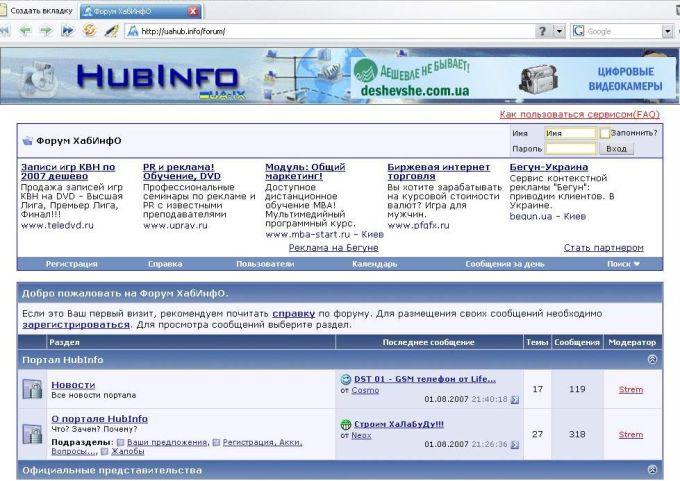Click the forum home icon beside Форум ХабИнфО
This screenshot has width=680, height=481.
pyautogui.click(x=27, y=141)
